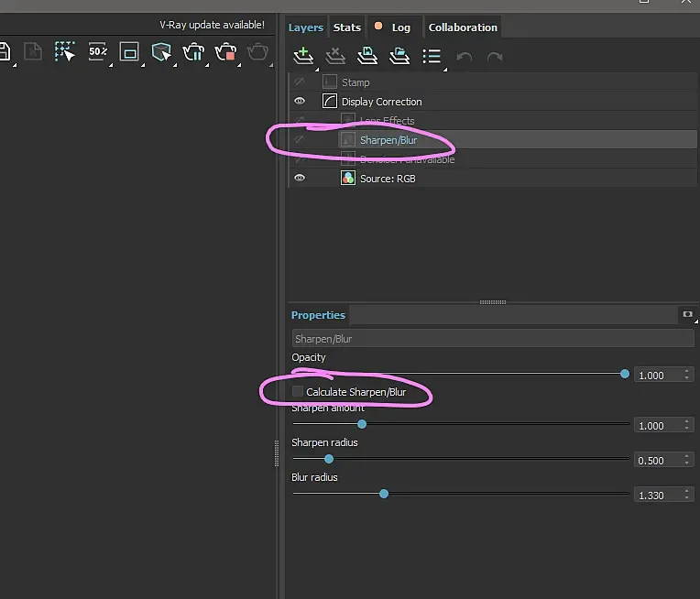Show the Sharpen/Blur layer
The image size is (700, 599).
(300, 140)
